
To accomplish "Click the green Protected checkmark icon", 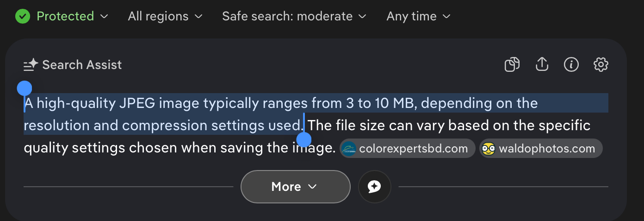I will pos(22,17).
